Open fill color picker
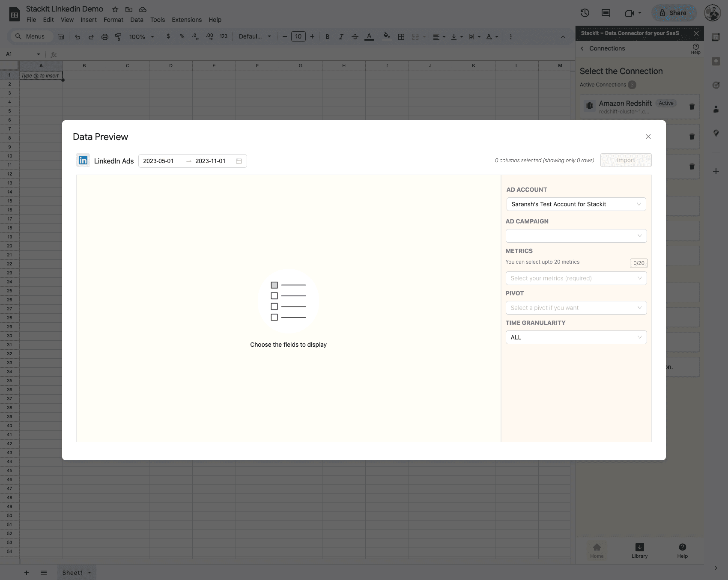 tap(387, 36)
